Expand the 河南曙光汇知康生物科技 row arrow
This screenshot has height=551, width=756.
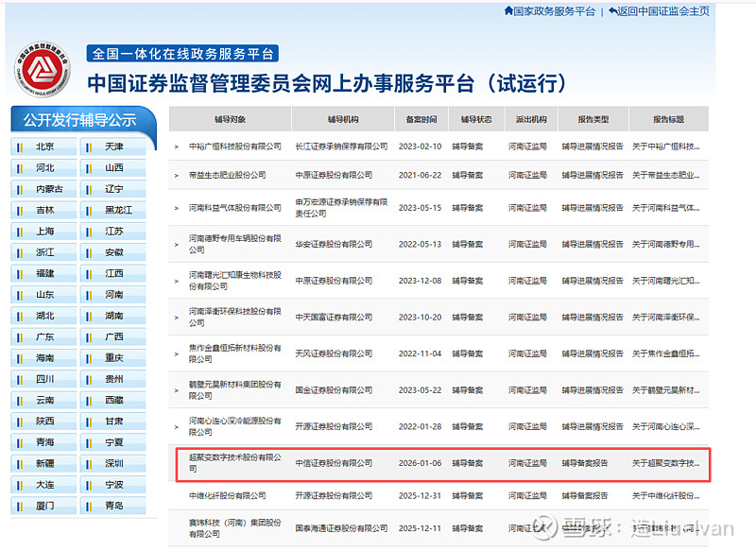[177, 281]
